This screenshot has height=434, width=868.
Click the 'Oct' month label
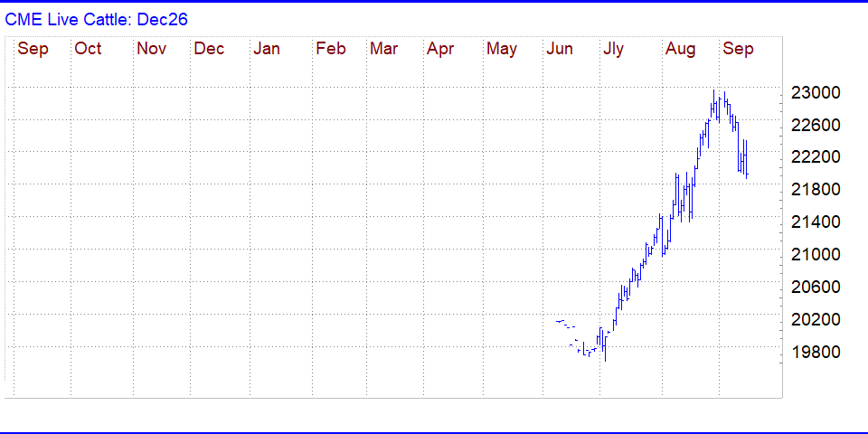(x=88, y=49)
